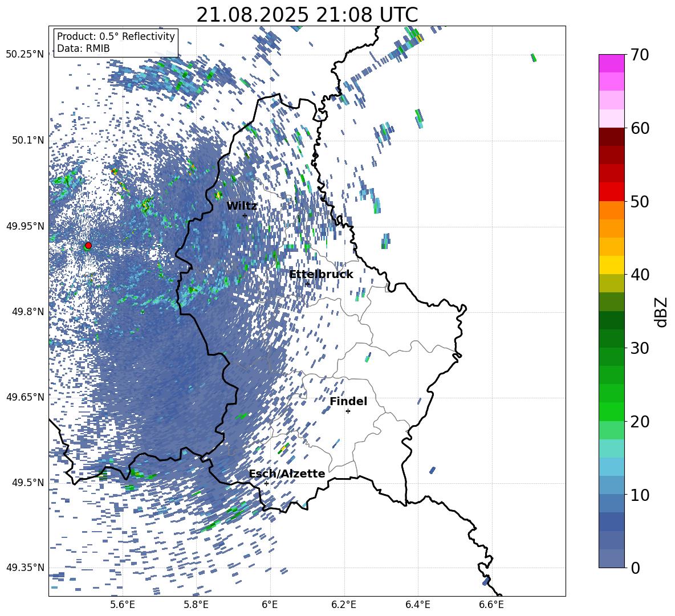Click the 49.8°N latitude label
This screenshot has height=616, width=675.
coord(27,312)
